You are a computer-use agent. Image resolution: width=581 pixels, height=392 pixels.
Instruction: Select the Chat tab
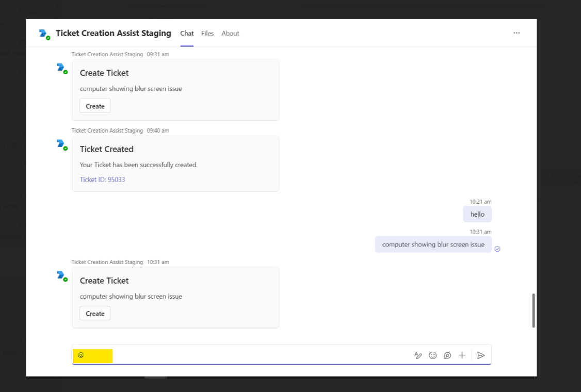[x=187, y=33]
